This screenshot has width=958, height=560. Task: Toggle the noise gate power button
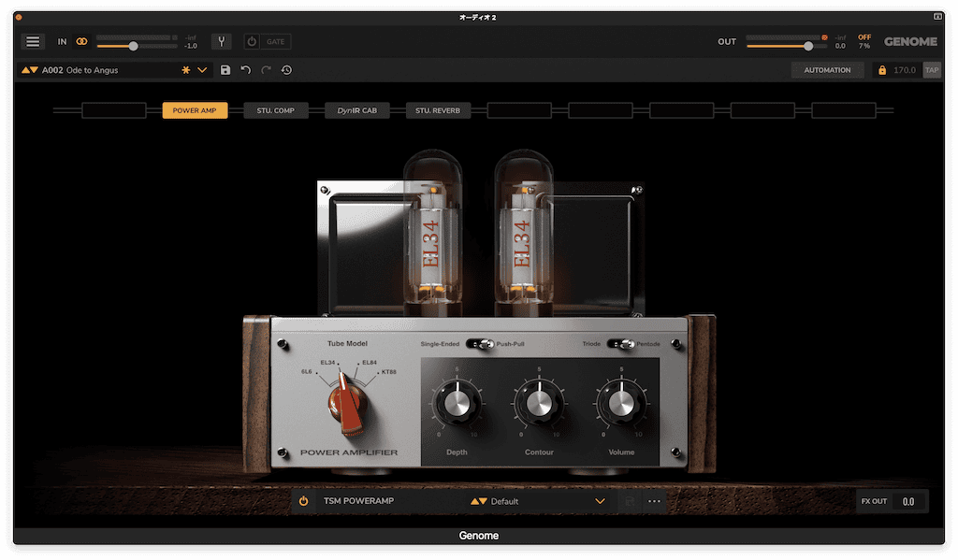point(252,41)
